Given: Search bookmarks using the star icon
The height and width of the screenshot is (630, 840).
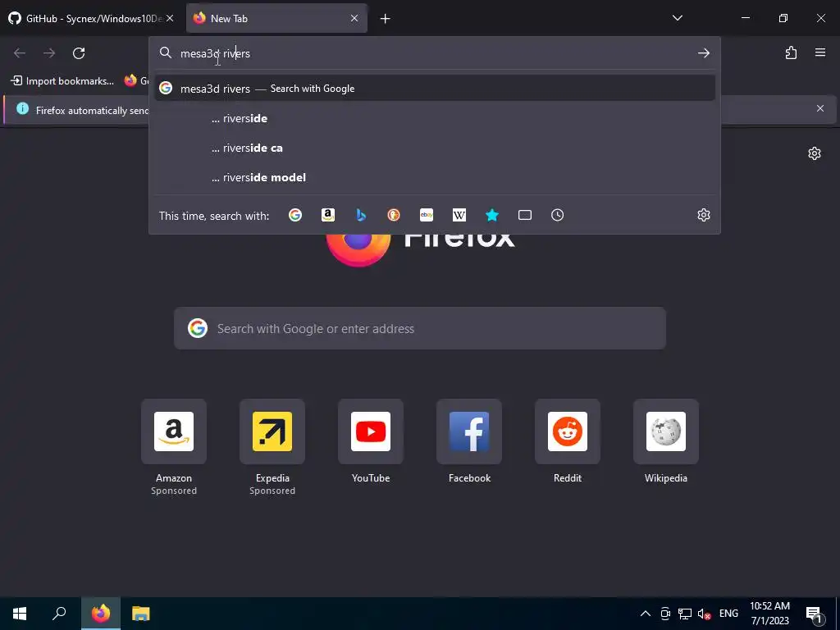Looking at the screenshot, I should [492, 215].
